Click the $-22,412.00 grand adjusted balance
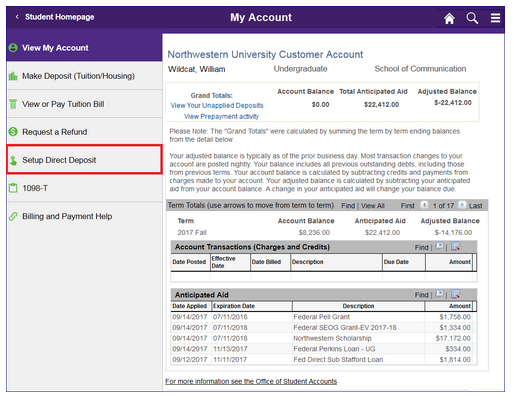The image size is (514, 400). tap(453, 103)
